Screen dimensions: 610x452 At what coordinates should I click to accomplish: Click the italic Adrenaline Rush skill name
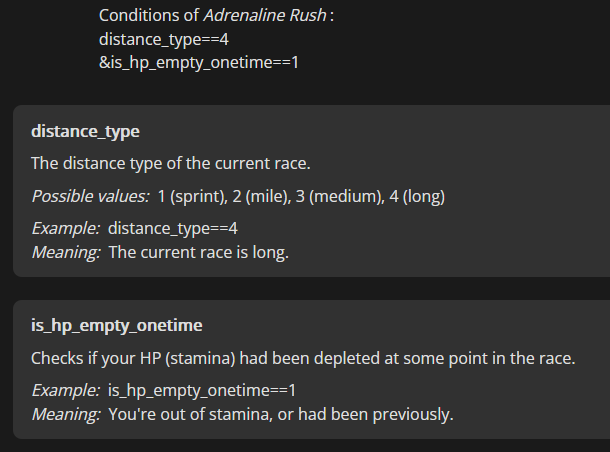[265, 16]
